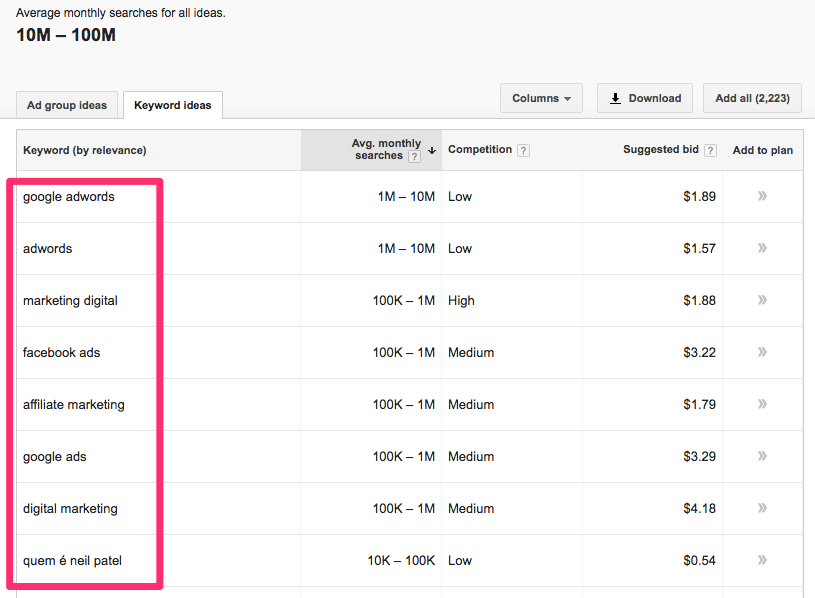Add 'google adwords' to plan via chevron icon
Screen dimensions: 815x598
[x=762, y=196]
